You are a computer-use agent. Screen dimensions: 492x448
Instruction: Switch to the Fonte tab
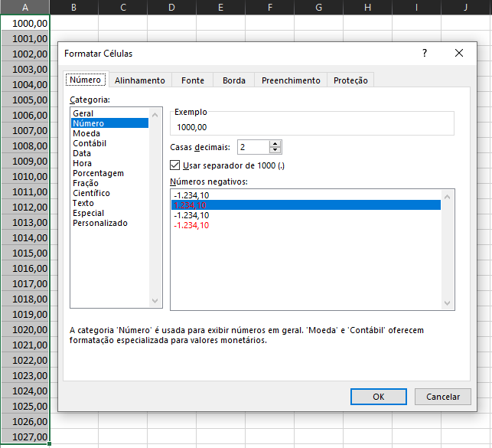(x=193, y=80)
